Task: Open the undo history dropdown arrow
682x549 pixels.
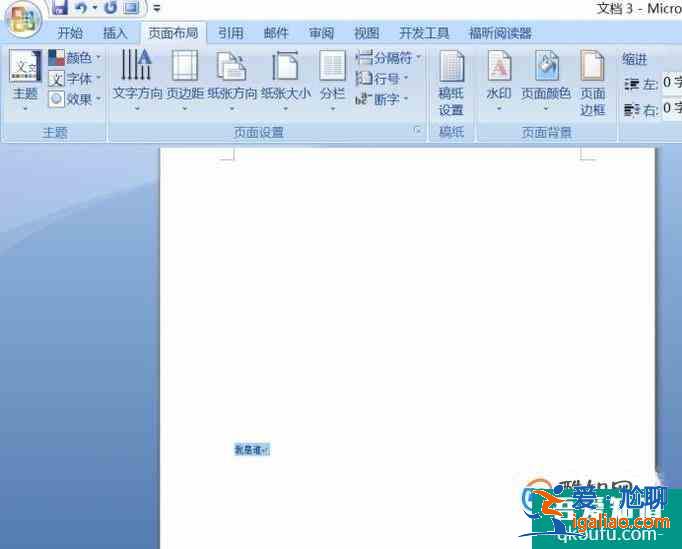Action: tap(94, 7)
